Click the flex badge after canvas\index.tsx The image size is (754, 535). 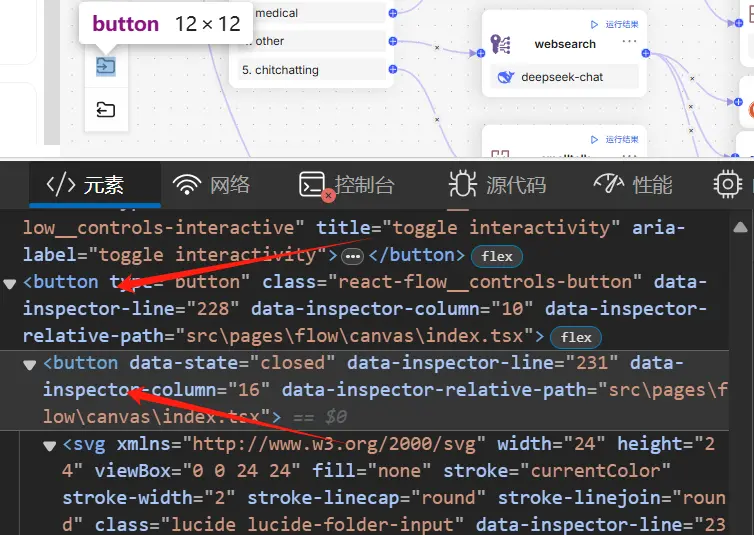coord(576,337)
